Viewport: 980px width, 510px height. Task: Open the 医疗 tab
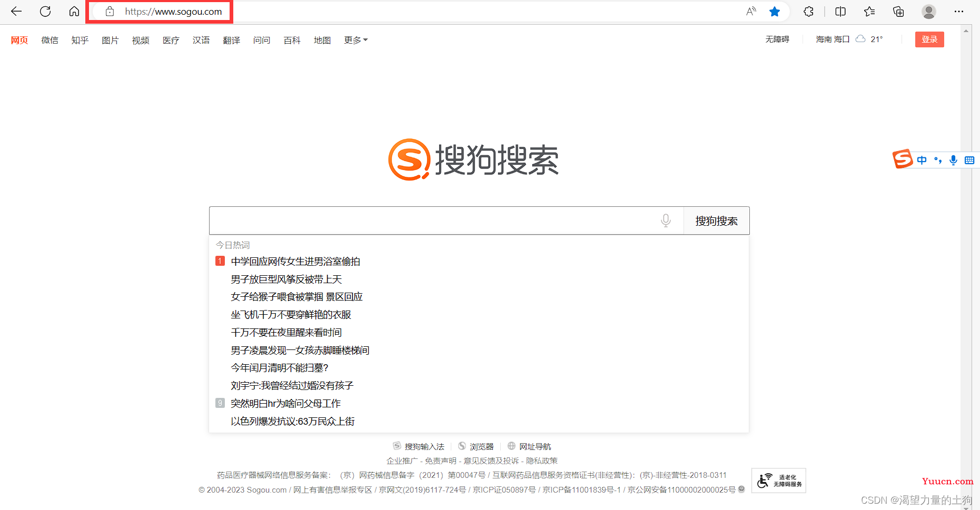(x=171, y=40)
